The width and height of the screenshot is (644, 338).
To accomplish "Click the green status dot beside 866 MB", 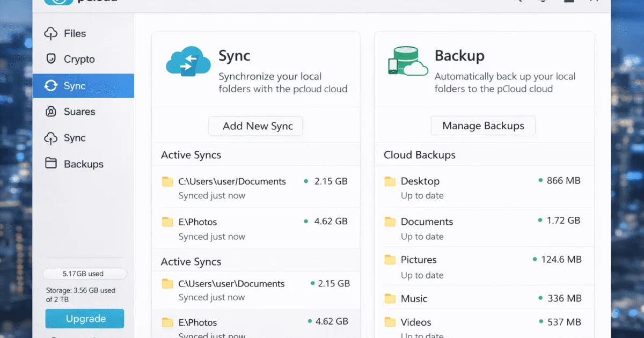I will [540, 181].
